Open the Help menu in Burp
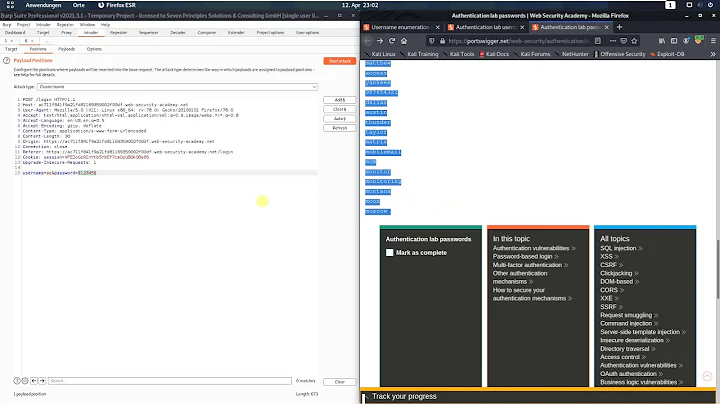Screen dimensions: 720x404 click(105, 25)
